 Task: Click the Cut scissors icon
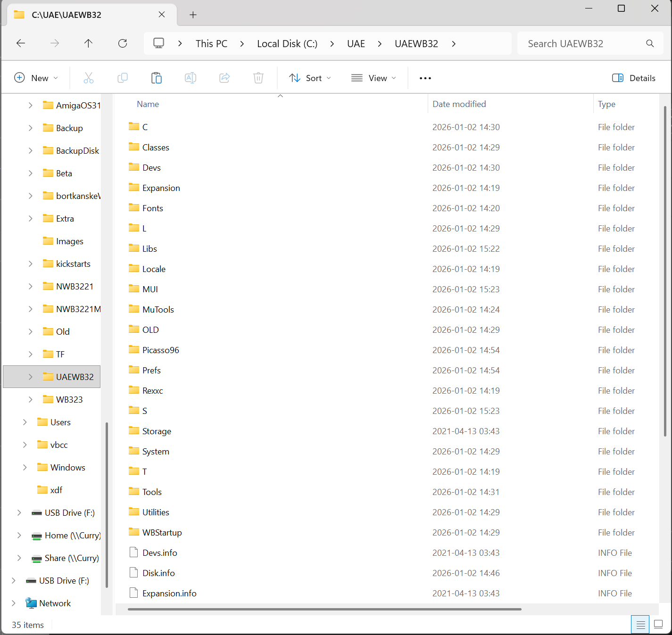click(x=88, y=78)
